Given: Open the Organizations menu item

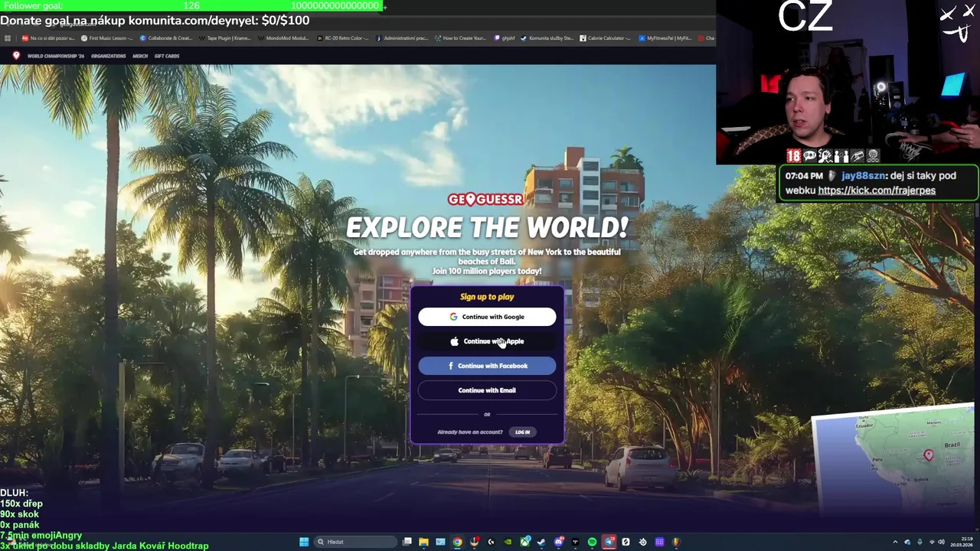Looking at the screenshot, I should coord(108,56).
